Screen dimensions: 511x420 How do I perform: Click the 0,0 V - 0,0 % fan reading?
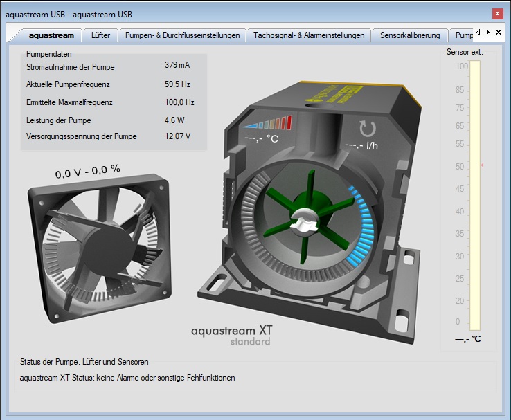(88, 172)
